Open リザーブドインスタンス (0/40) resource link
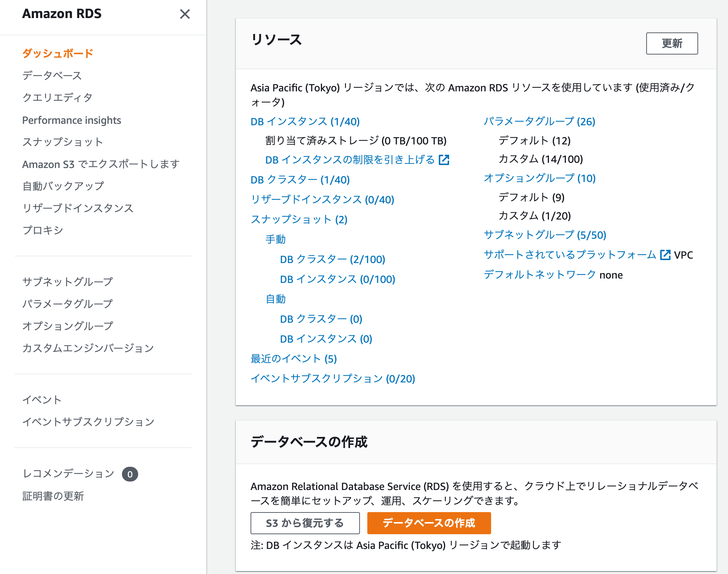The width and height of the screenshot is (728, 574). pos(322,200)
